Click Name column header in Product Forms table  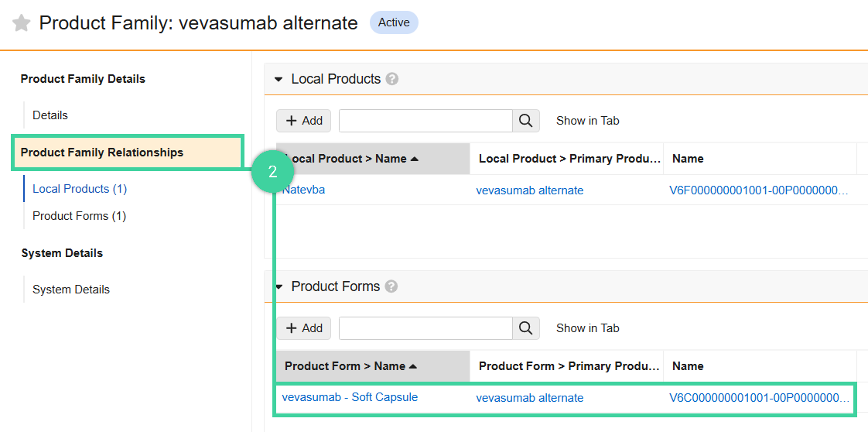point(760,366)
